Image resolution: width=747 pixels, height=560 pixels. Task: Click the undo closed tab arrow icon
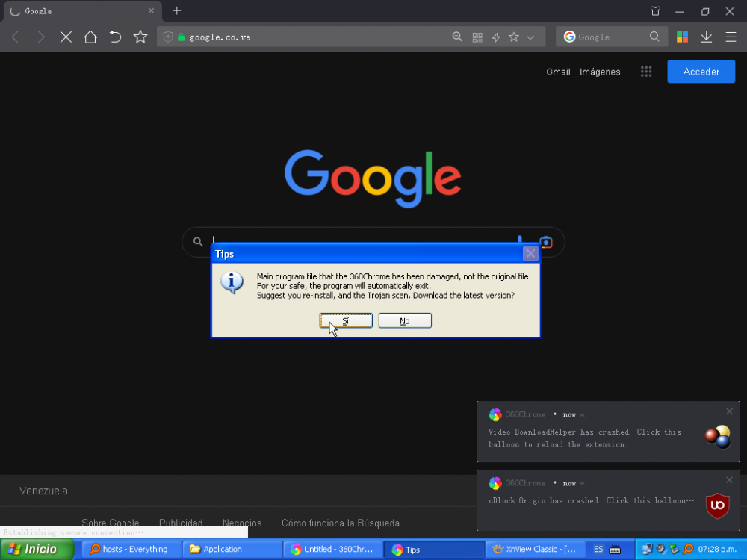(x=115, y=37)
